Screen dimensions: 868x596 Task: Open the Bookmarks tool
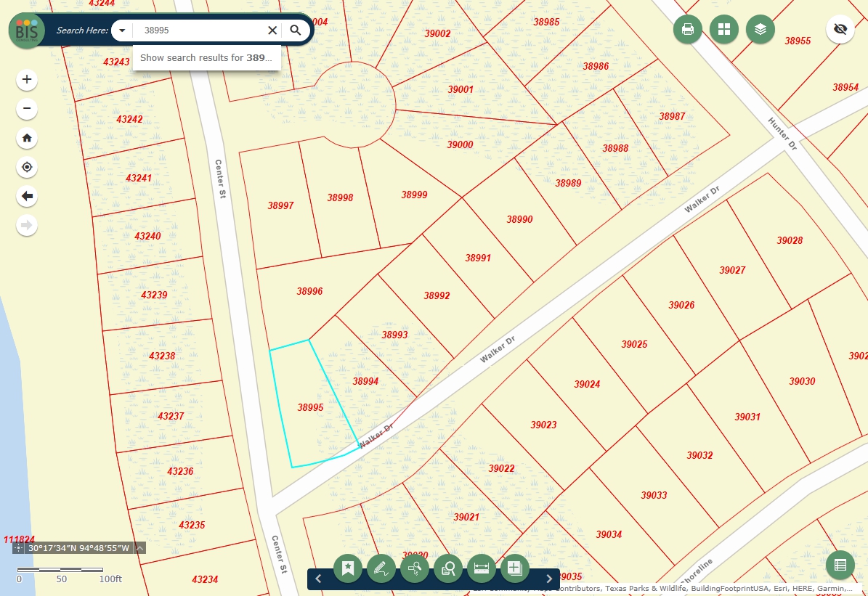click(348, 568)
